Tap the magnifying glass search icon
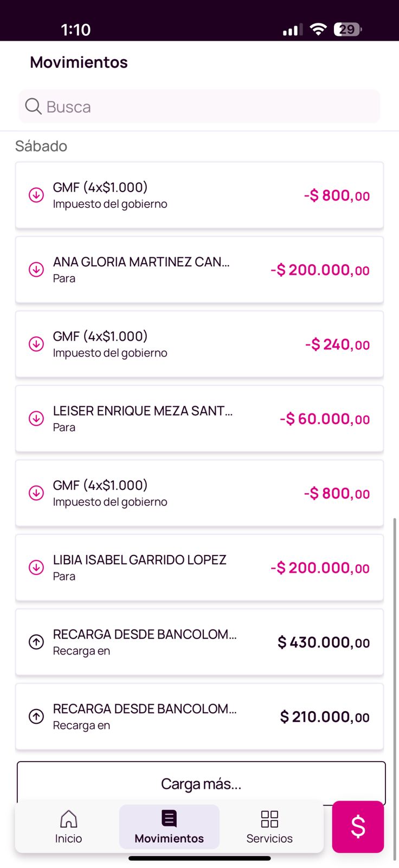The image size is (399, 868). [33, 106]
